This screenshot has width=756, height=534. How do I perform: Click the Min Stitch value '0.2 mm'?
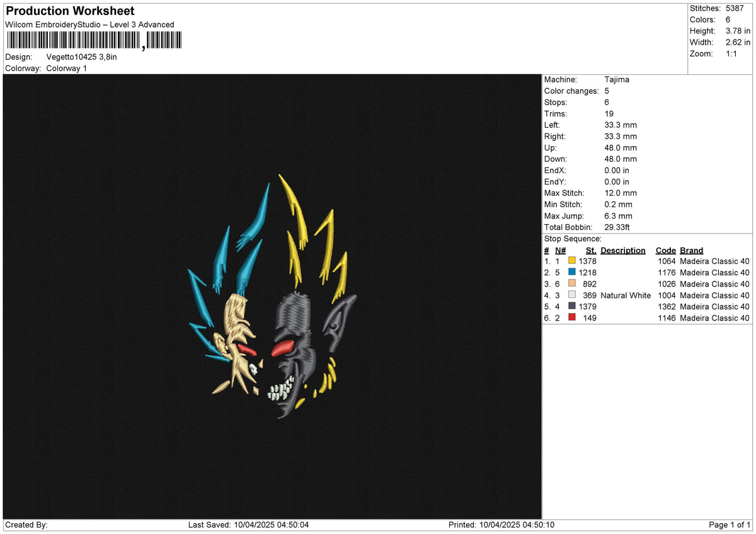[618, 204]
